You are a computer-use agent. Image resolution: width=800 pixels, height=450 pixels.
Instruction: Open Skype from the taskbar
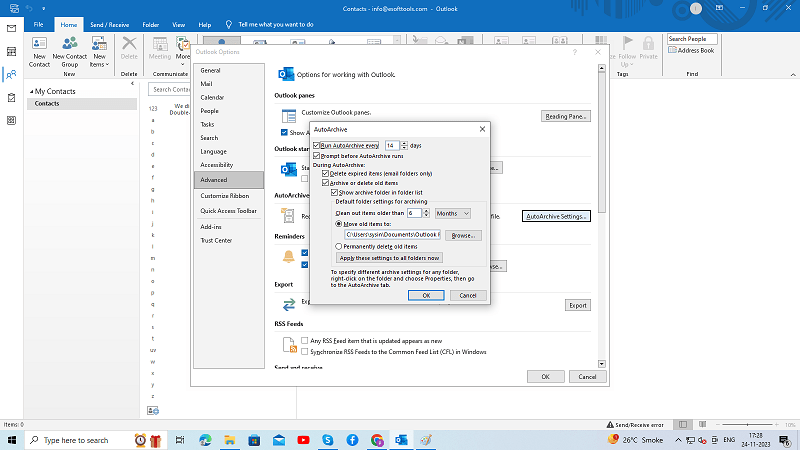click(328, 440)
